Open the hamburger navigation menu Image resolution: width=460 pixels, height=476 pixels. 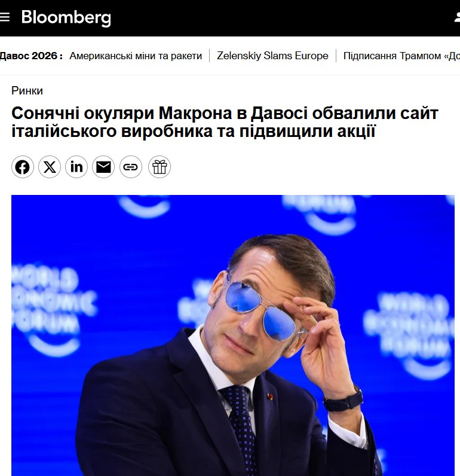coord(5,17)
